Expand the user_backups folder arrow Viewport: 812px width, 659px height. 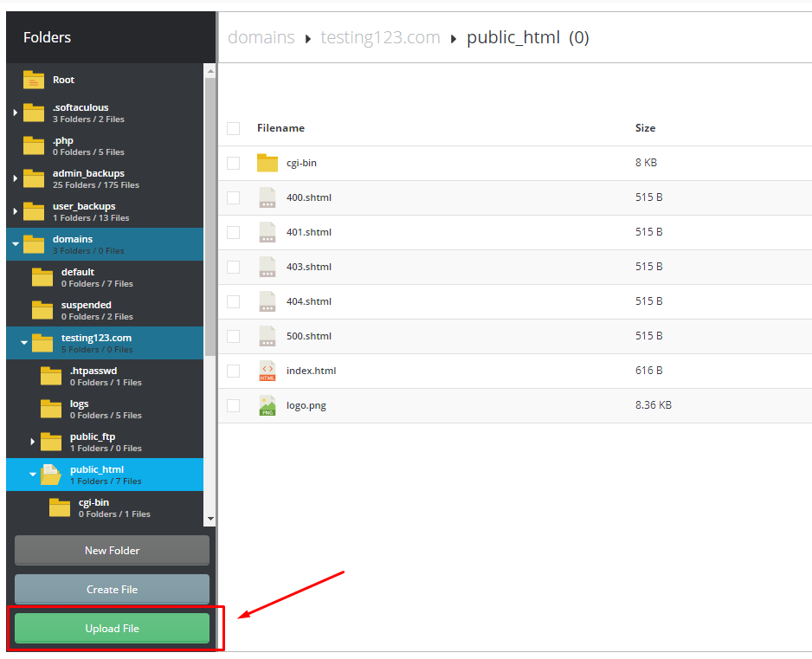(15, 211)
